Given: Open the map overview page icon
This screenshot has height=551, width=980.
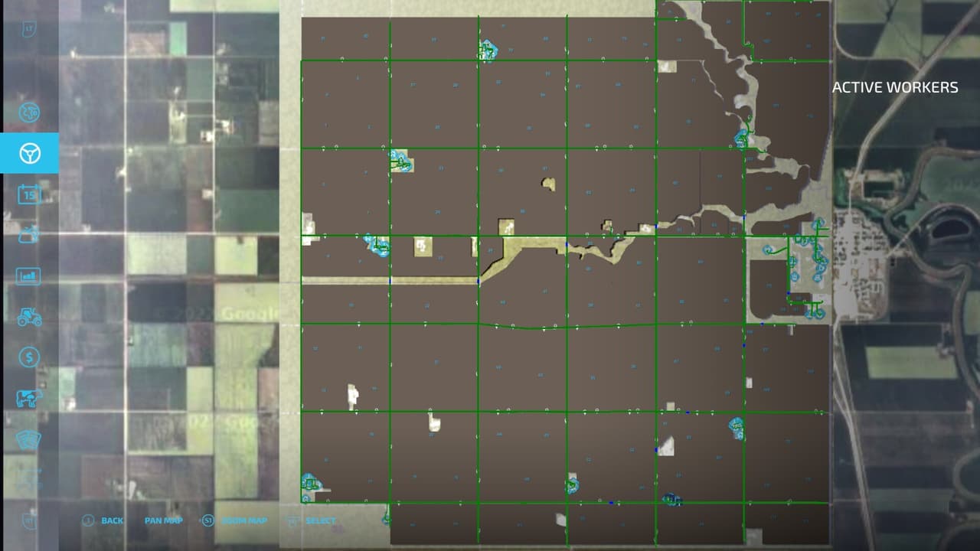Looking at the screenshot, I should (29, 112).
